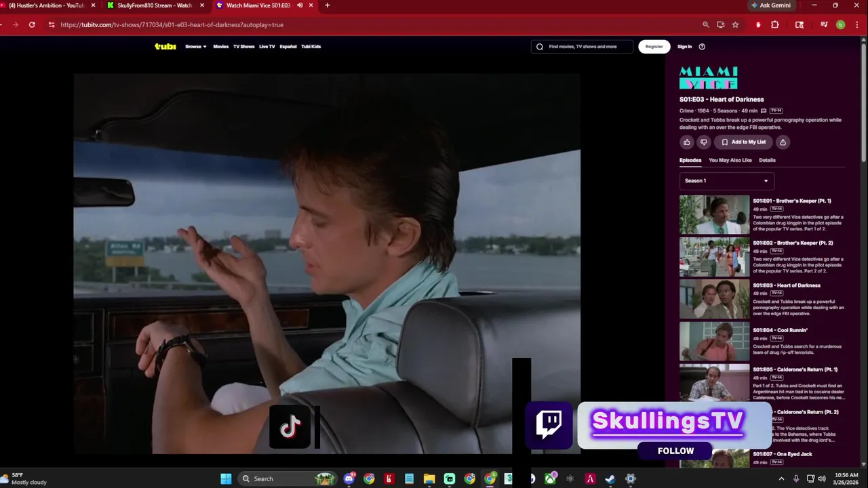The height and width of the screenshot is (488, 868).
Task: Open Settings gear from the taskbar
Action: pos(631,479)
